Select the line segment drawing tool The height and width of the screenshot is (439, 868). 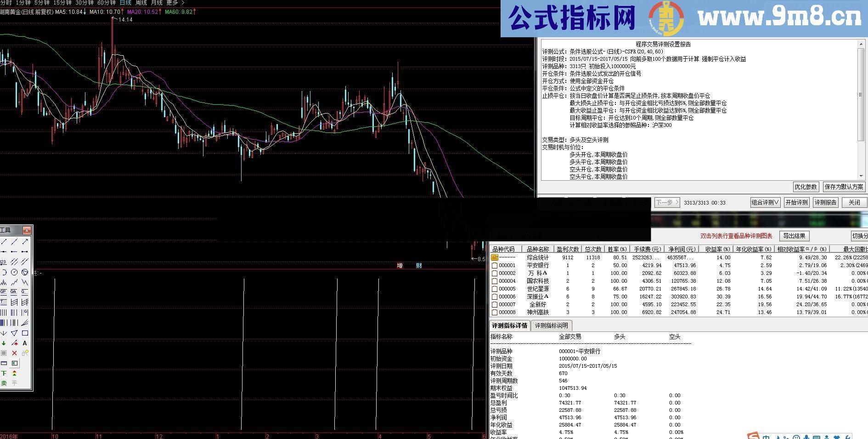tap(4, 242)
